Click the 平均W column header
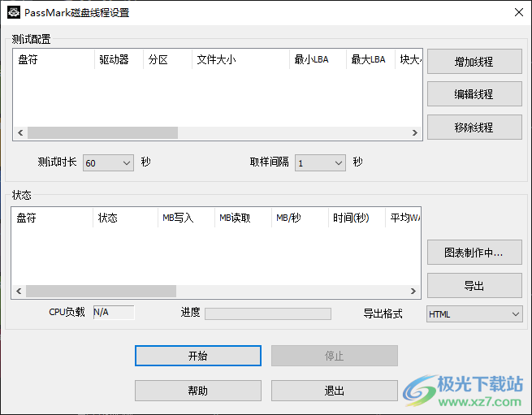532x415 pixels. tap(404, 218)
